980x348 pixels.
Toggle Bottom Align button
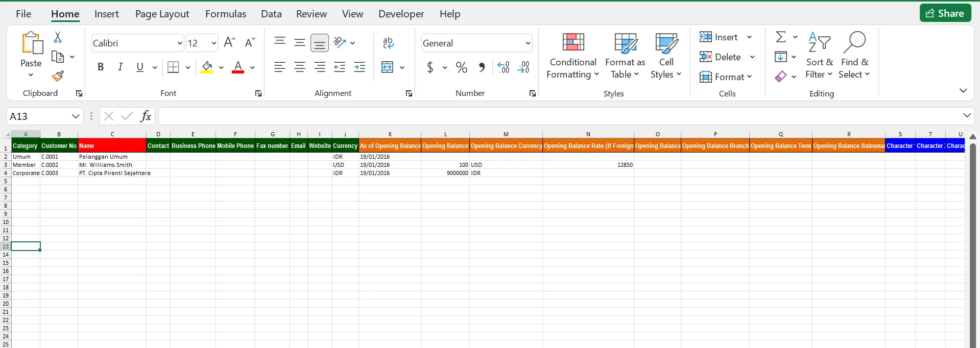[x=320, y=43]
